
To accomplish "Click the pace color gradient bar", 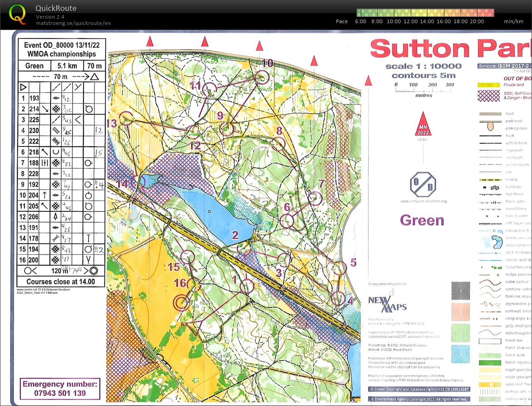I will (x=426, y=13).
